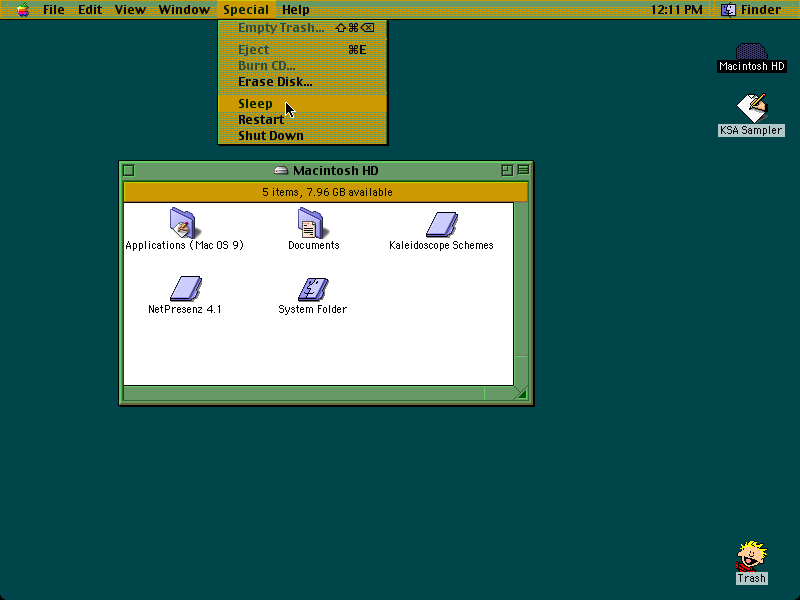800x600 pixels.
Task: Click the Macintosh HD title bar drive icon
Action: pos(281,170)
